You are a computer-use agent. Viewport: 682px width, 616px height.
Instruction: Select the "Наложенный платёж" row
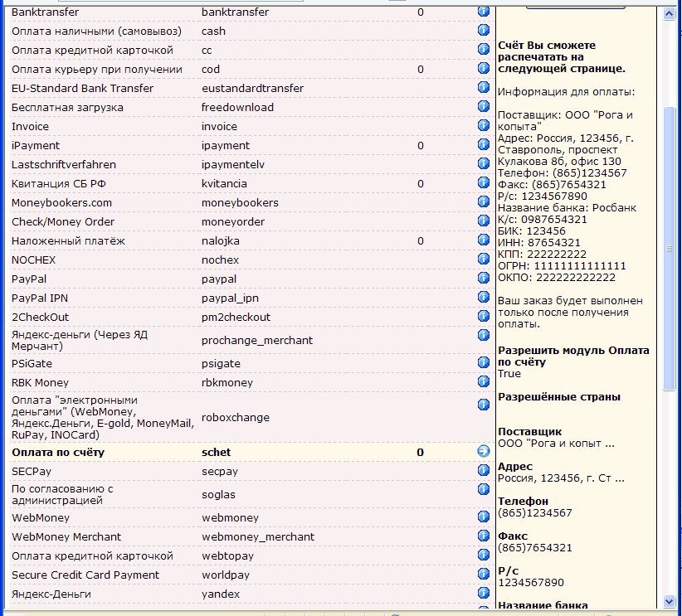coord(252,241)
